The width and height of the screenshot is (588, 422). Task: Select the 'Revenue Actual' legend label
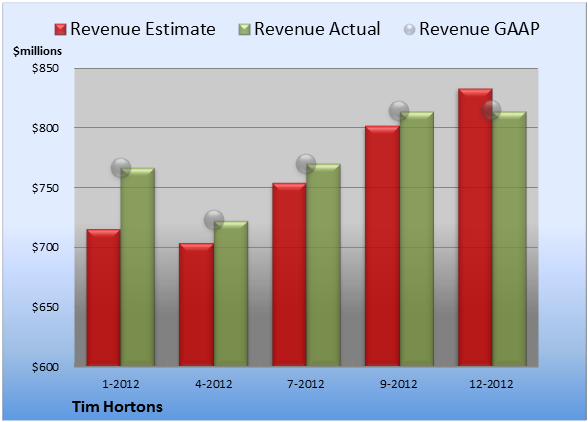317,29
